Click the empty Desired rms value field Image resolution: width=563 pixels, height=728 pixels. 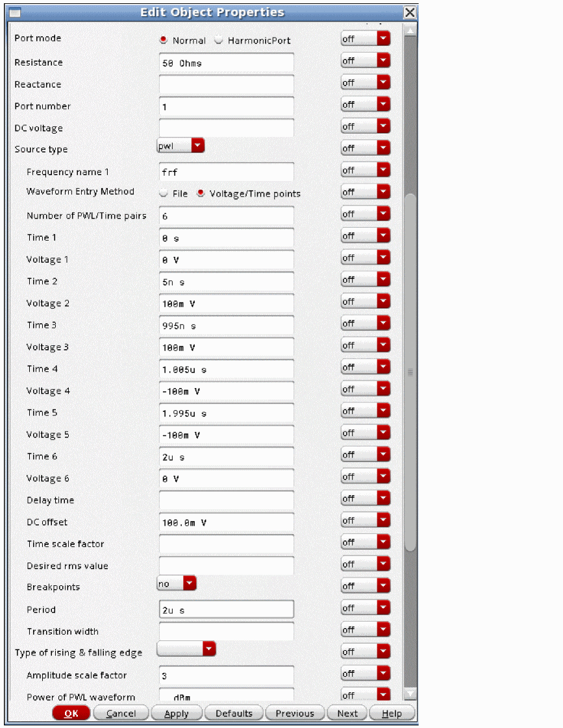tap(226, 566)
